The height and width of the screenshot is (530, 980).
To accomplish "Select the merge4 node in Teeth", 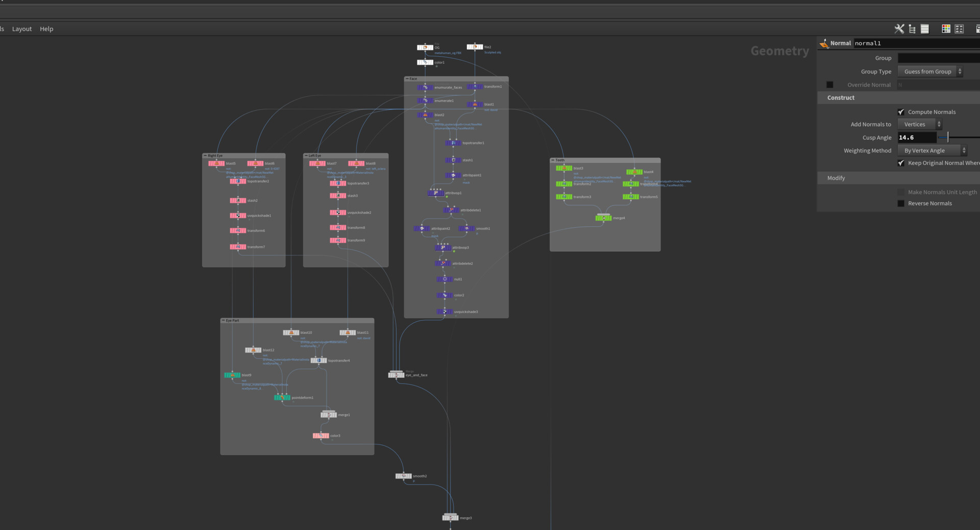I will coord(603,218).
